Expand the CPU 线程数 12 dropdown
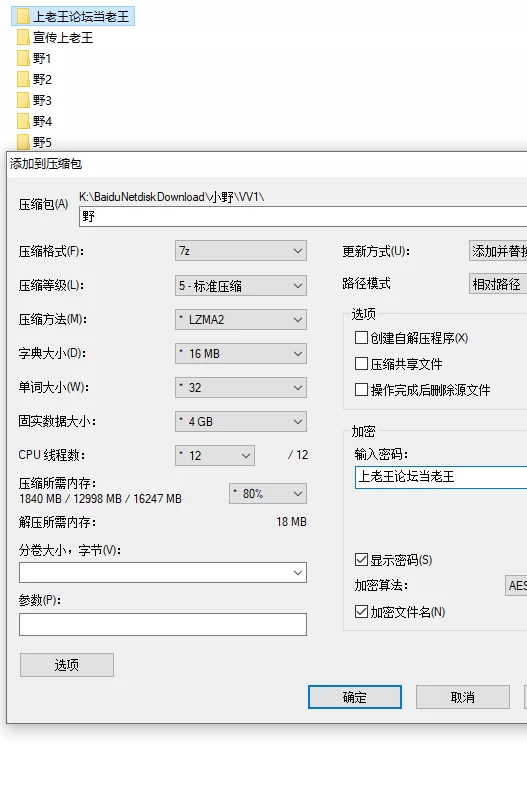The image size is (527, 800). [215, 456]
